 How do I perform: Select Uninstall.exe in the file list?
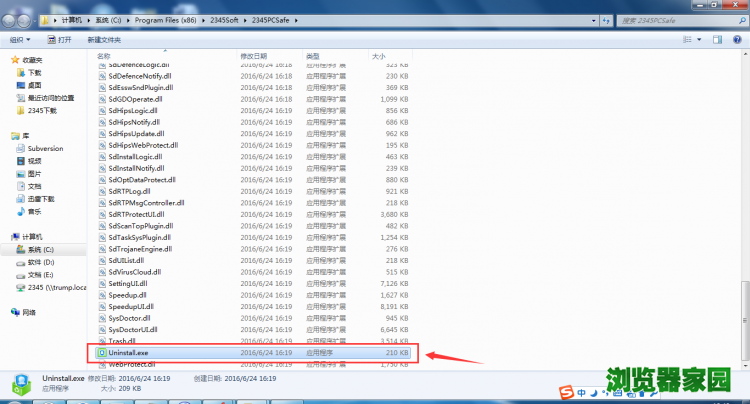[x=128, y=352]
